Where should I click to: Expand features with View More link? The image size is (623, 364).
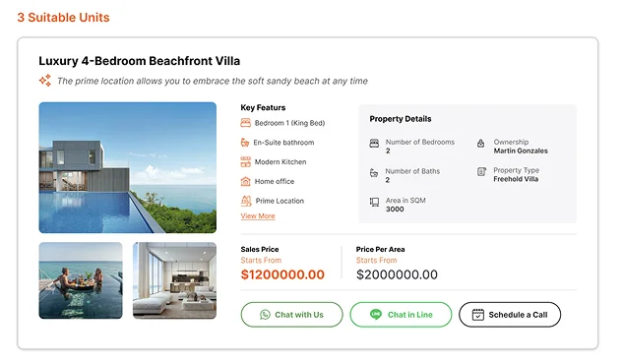(x=258, y=215)
